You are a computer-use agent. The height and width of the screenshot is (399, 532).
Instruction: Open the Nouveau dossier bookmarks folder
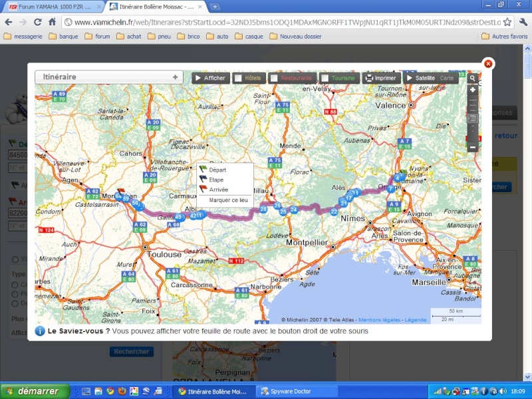point(295,37)
